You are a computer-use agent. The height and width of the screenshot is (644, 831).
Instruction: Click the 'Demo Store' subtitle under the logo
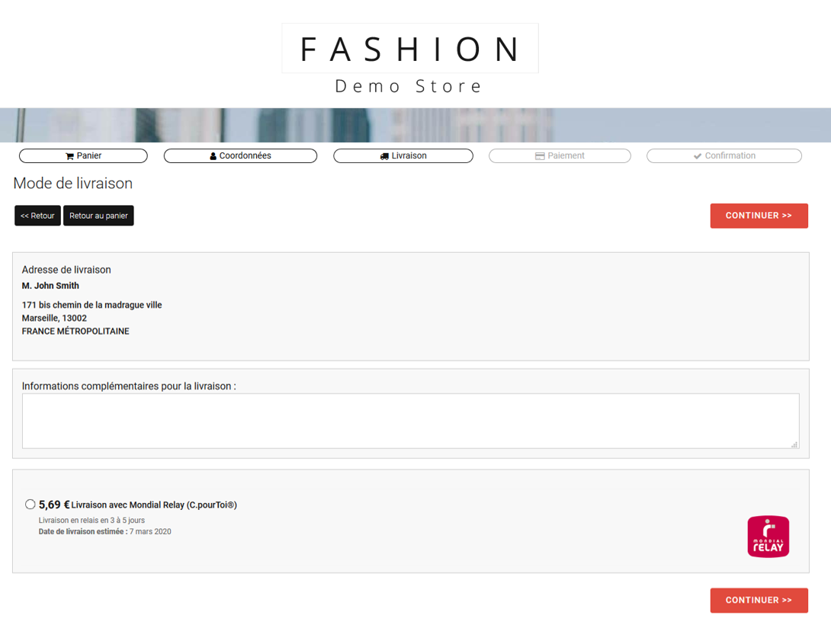pyautogui.click(x=409, y=86)
